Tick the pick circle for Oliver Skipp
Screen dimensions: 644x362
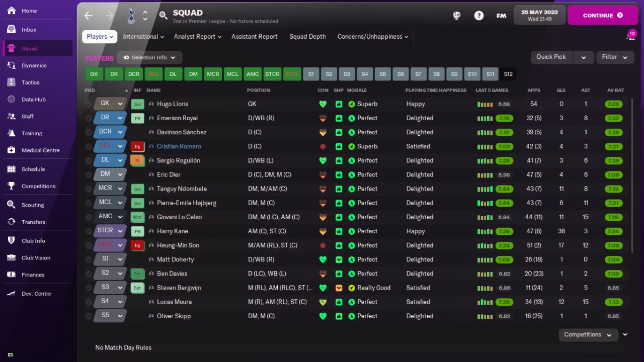coord(89,316)
